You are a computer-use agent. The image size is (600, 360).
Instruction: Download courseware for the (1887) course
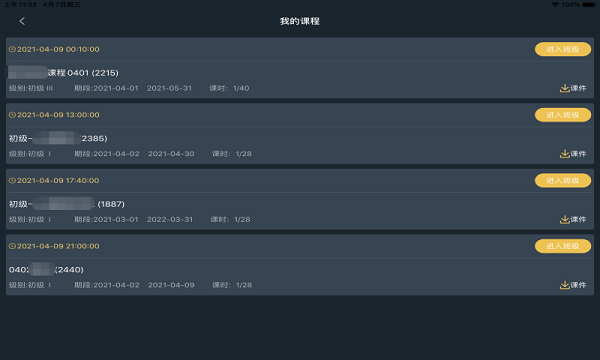tap(573, 219)
